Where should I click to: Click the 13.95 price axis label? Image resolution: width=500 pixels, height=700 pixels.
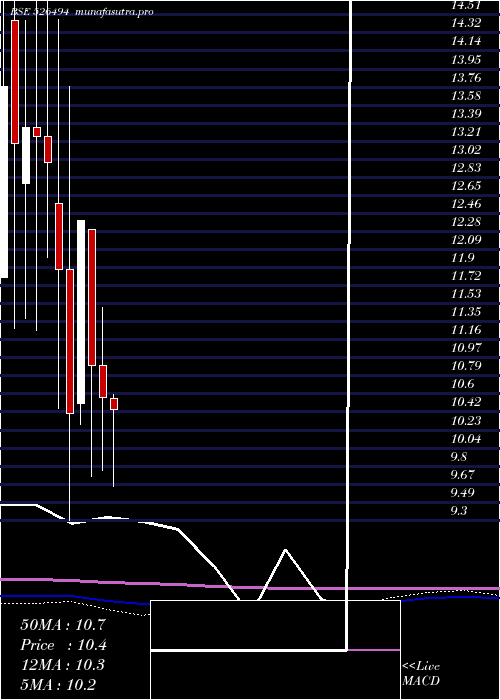466,59
